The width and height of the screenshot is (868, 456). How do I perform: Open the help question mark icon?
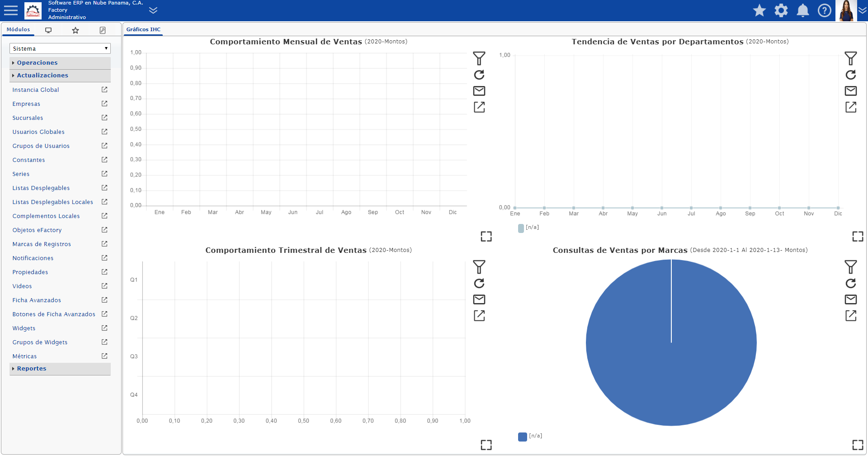825,10
